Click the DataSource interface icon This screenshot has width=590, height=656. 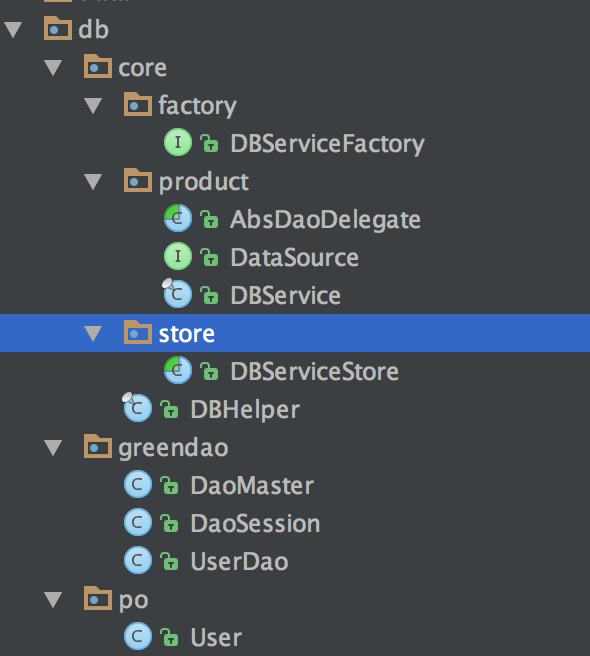tap(178, 256)
